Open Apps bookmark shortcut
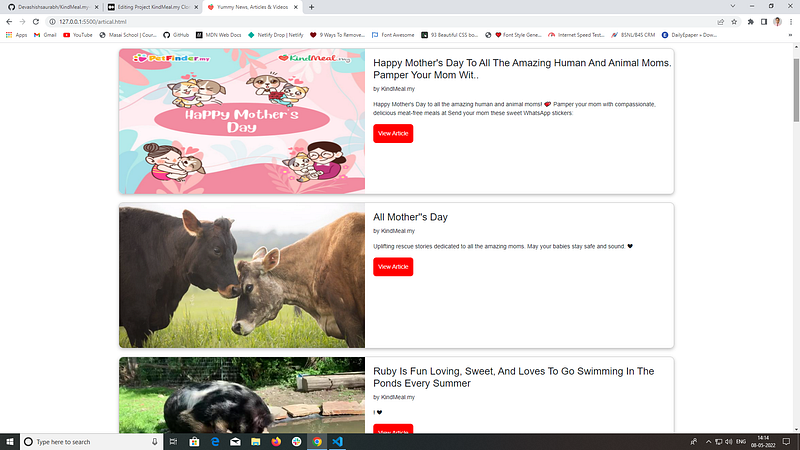This screenshot has height=450, width=800. (x=16, y=35)
